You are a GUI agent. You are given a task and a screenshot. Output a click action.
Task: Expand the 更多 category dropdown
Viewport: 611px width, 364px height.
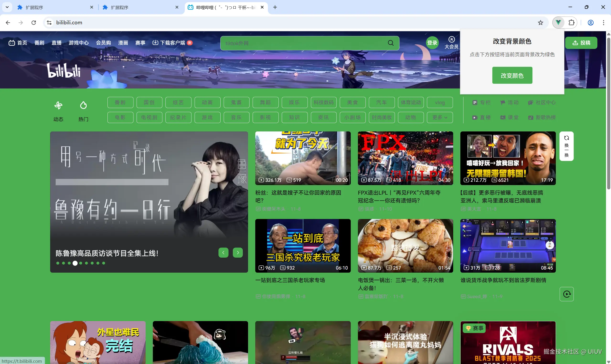coord(439,118)
